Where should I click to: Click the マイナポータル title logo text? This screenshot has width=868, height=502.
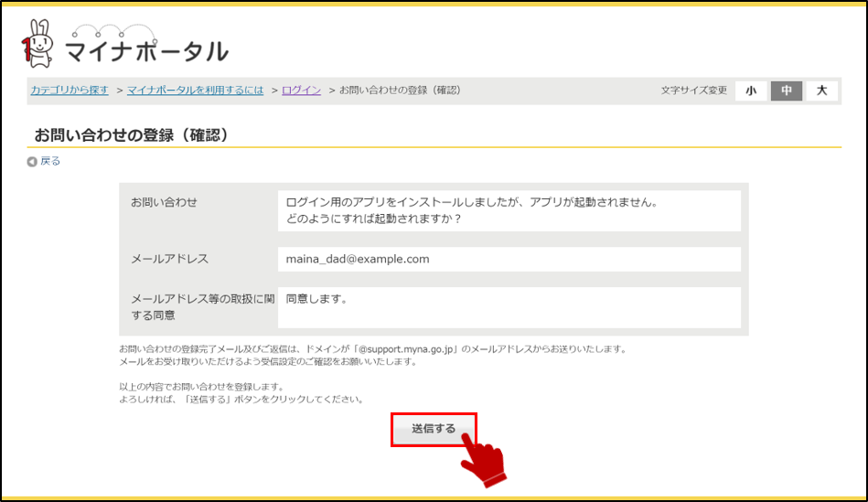tap(146, 51)
